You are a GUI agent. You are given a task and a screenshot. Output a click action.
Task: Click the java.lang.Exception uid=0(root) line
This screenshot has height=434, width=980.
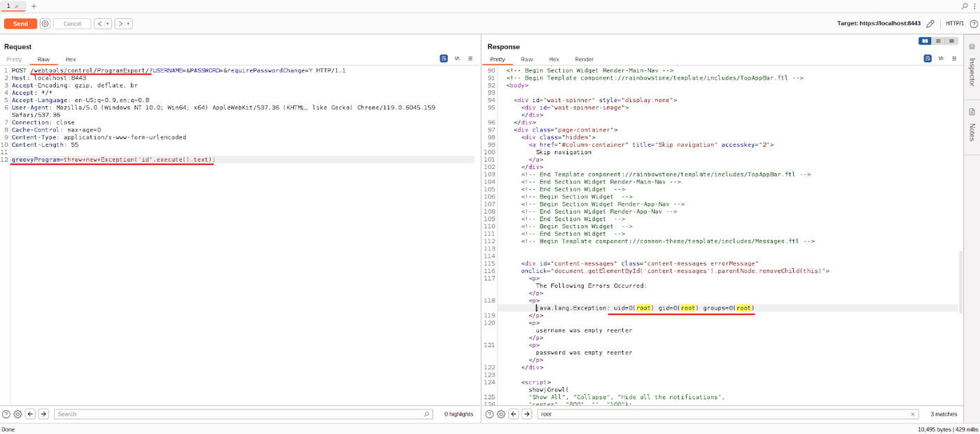(x=644, y=308)
